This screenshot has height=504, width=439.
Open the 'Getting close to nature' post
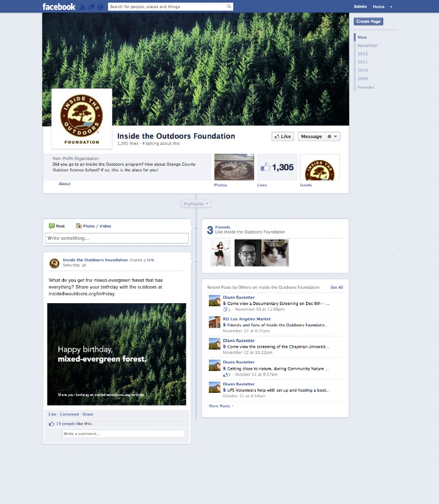click(278, 368)
